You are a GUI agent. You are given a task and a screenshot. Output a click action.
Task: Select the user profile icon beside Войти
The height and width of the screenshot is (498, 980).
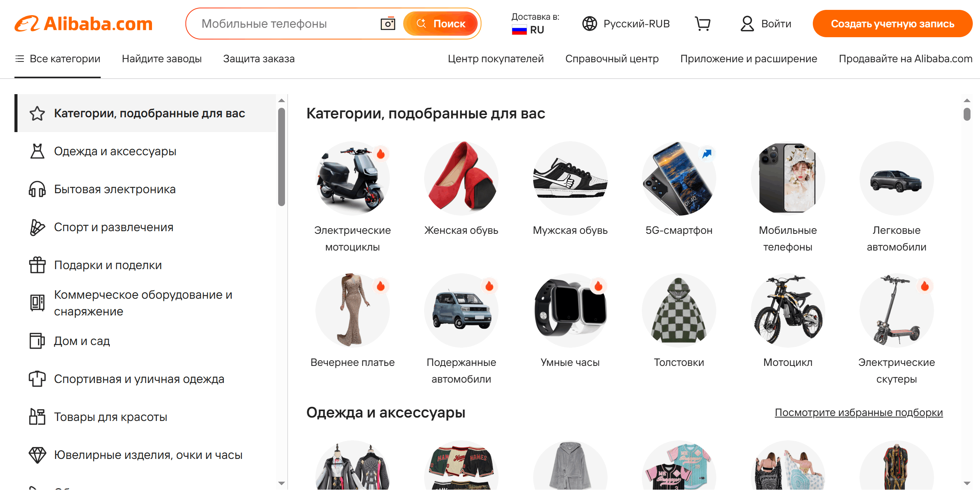[x=747, y=24]
